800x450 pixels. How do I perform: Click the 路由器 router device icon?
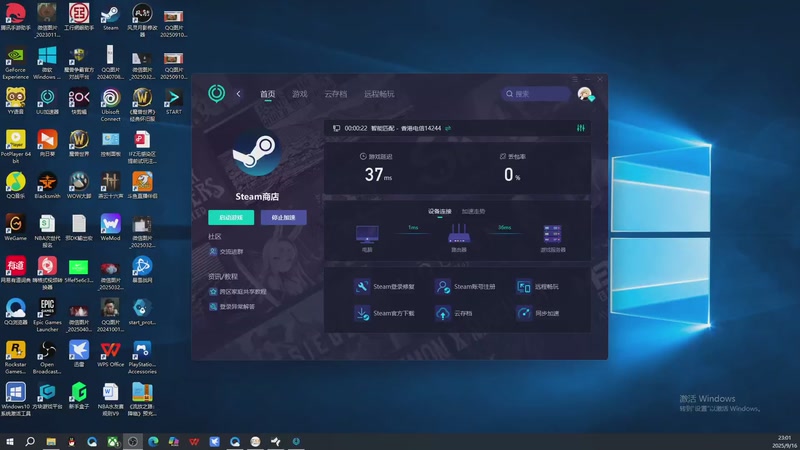point(459,234)
